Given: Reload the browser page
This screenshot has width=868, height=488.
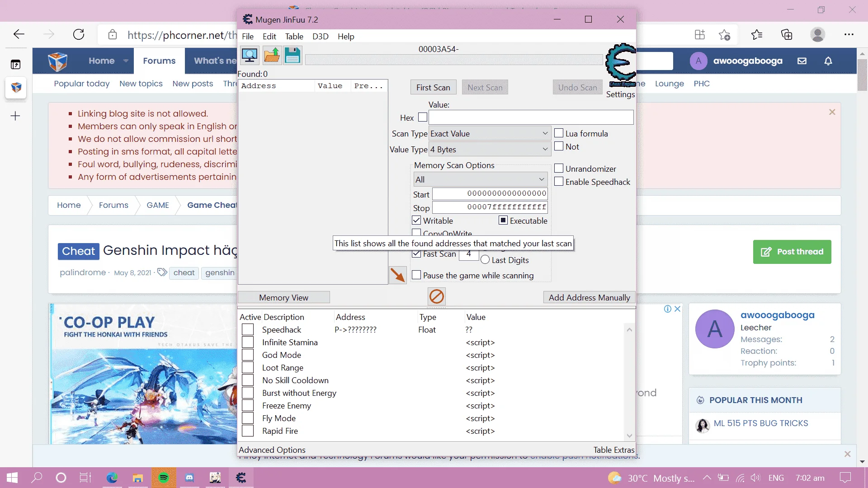Looking at the screenshot, I should click(79, 34).
